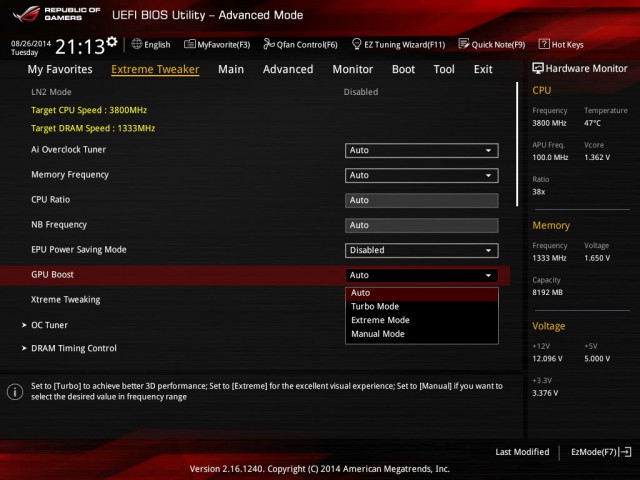This screenshot has height=480, width=640.
Task: Click the ROG Republic of Gamers logo
Action: click(56, 14)
